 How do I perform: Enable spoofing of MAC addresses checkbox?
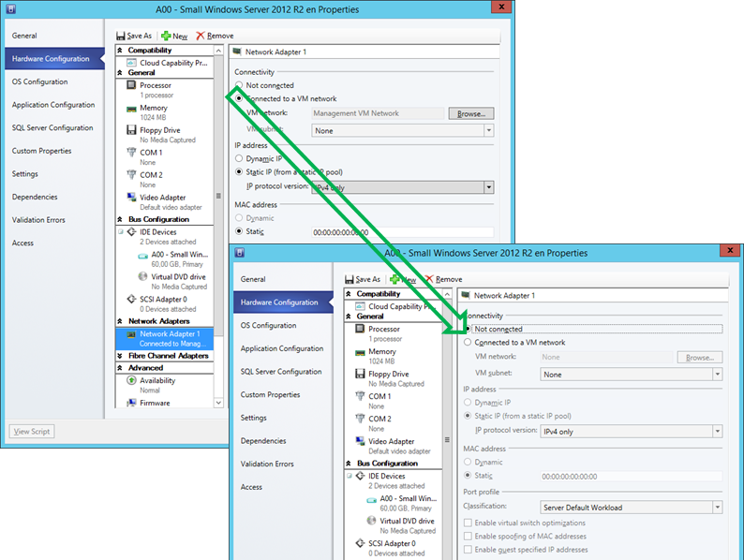468,536
